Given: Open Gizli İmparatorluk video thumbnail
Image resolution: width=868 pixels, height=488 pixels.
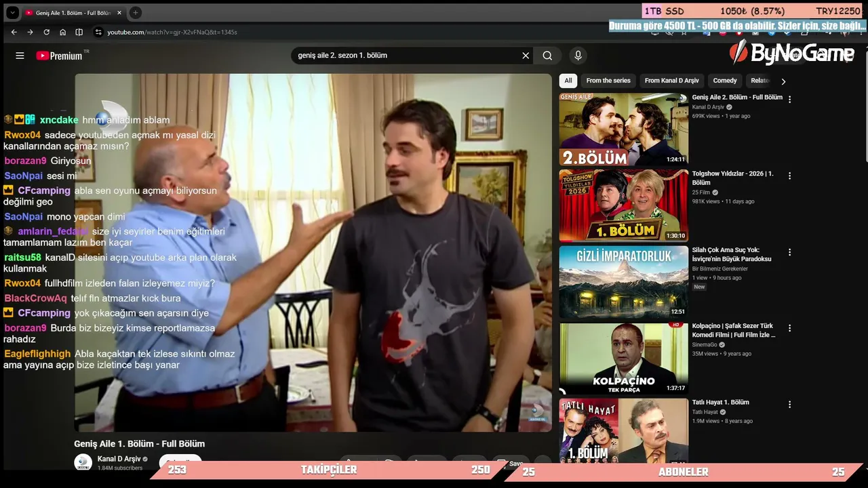Looking at the screenshot, I should click(x=624, y=282).
